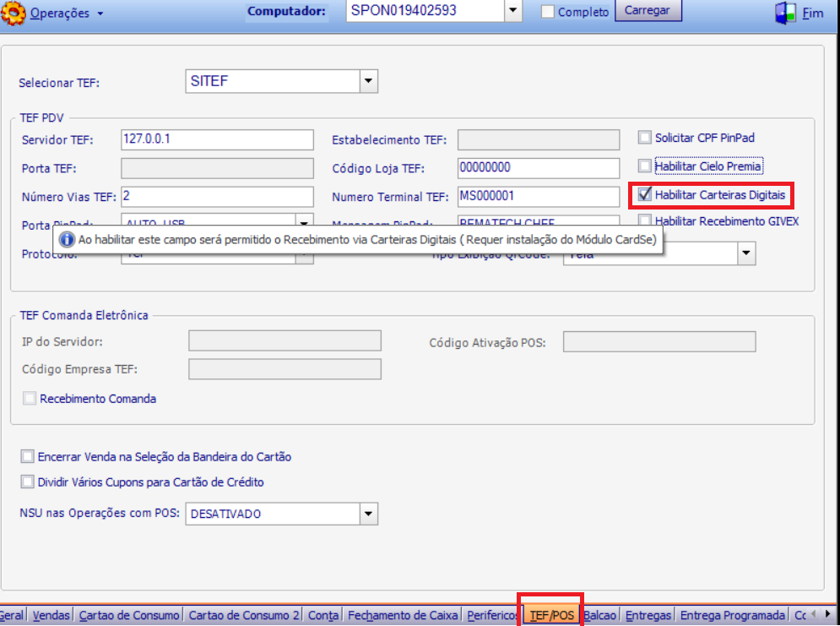Viewport: 840px width, 626px height.
Task: Switch to the Fechamento de Caixa tab
Action: 403,615
